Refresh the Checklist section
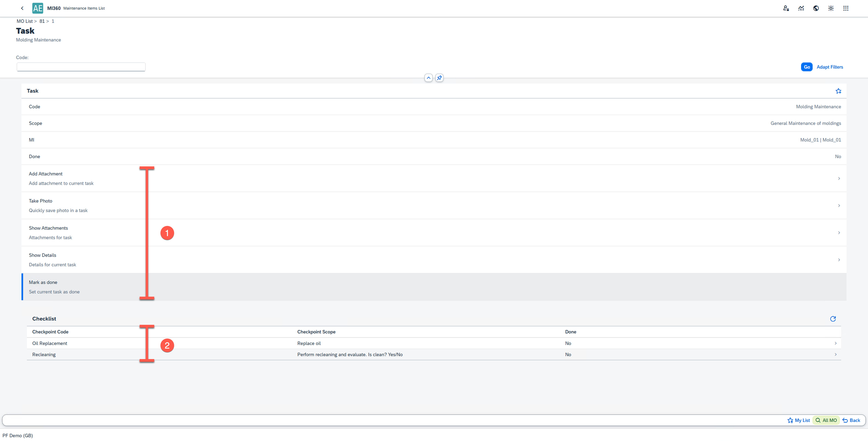Viewport: 868px width, 441px height. click(833, 319)
